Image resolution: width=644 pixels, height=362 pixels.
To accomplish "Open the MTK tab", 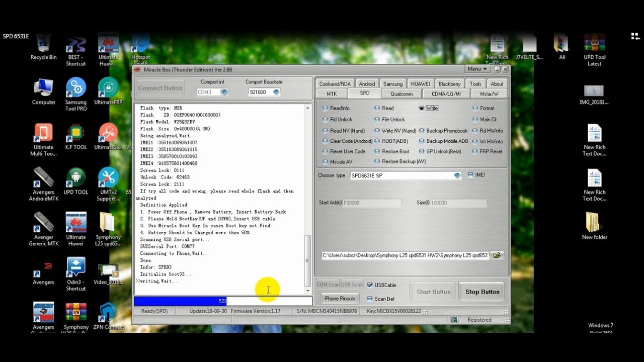I will (x=332, y=94).
